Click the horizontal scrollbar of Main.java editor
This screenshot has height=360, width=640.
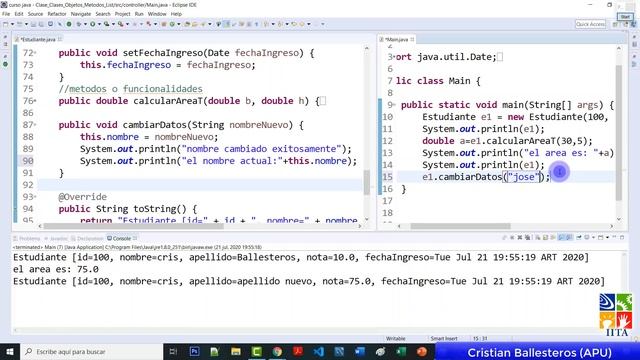[460, 226]
